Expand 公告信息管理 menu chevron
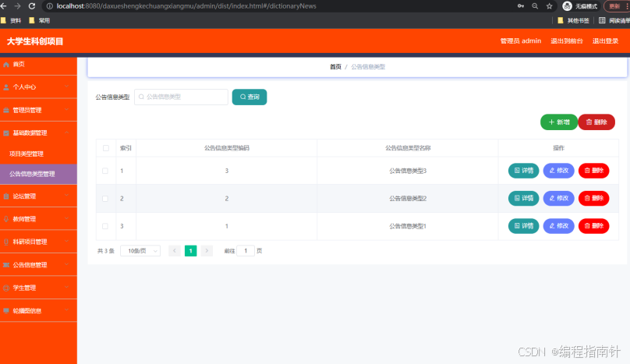This screenshot has width=630, height=364. point(67,264)
